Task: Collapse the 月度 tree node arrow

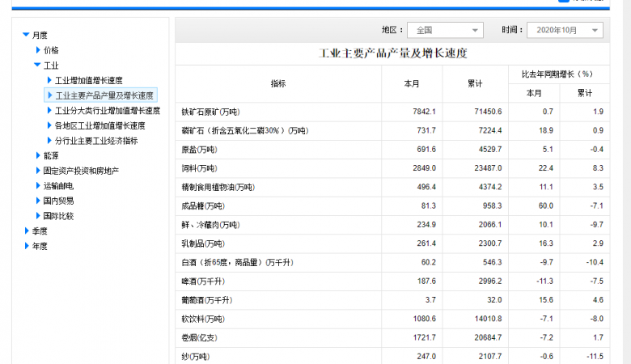Action: point(26,35)
